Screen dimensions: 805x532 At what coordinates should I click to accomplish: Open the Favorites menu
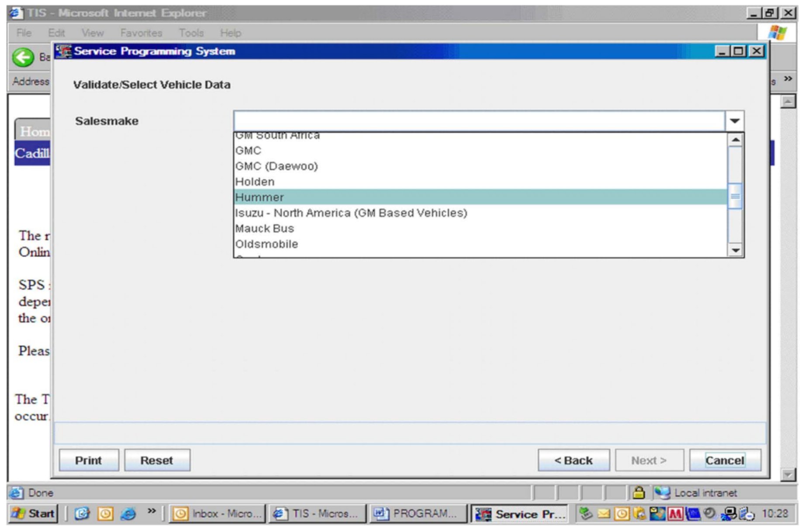coord(141,33)
